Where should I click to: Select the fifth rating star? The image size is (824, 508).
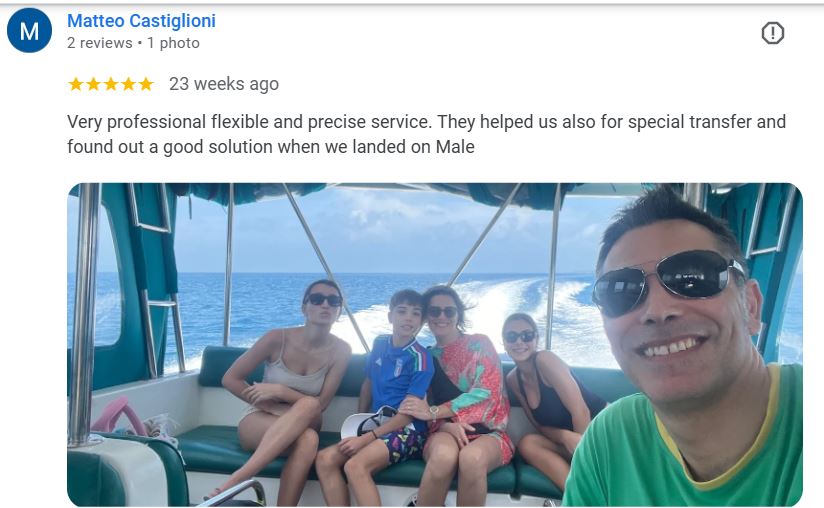[146, 84]
